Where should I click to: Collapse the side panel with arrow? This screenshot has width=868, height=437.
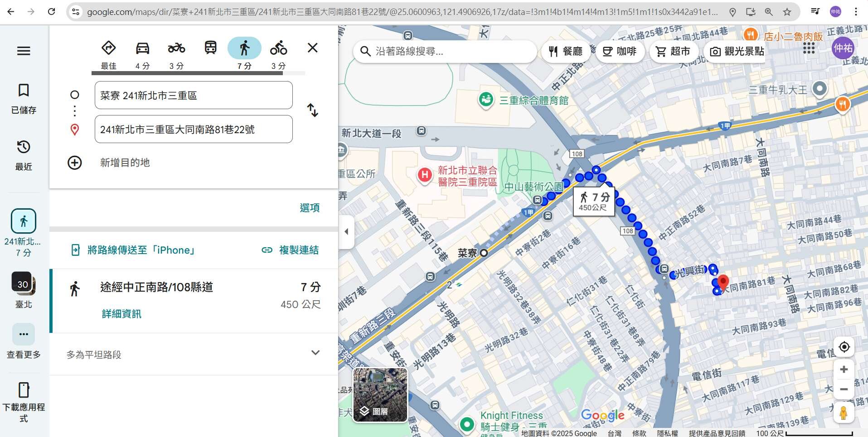(x=346, y=231)
